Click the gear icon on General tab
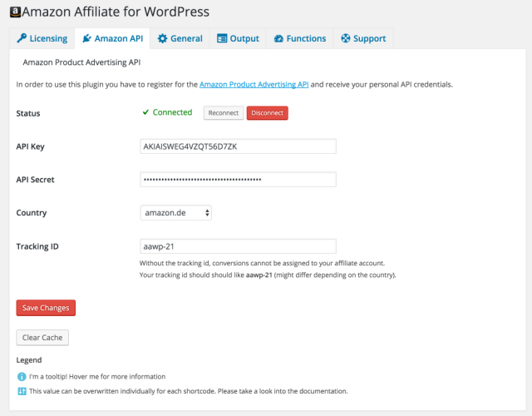Viewport: 532px width, 416px height. pyautogui.click(x=163, y=38)
